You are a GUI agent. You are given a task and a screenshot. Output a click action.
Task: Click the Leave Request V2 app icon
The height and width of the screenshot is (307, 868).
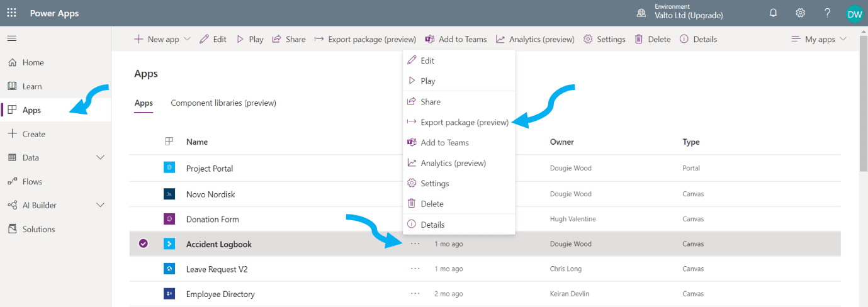[169, 269]
